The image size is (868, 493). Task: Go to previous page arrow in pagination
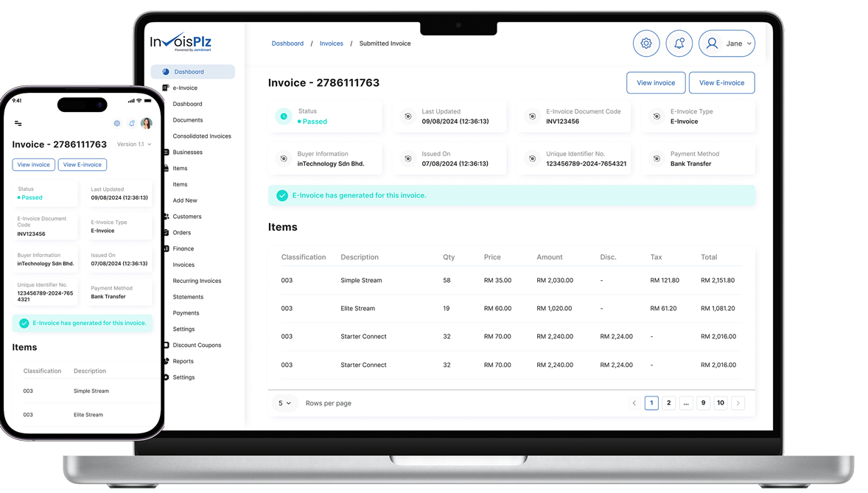[x=634, y=403]
